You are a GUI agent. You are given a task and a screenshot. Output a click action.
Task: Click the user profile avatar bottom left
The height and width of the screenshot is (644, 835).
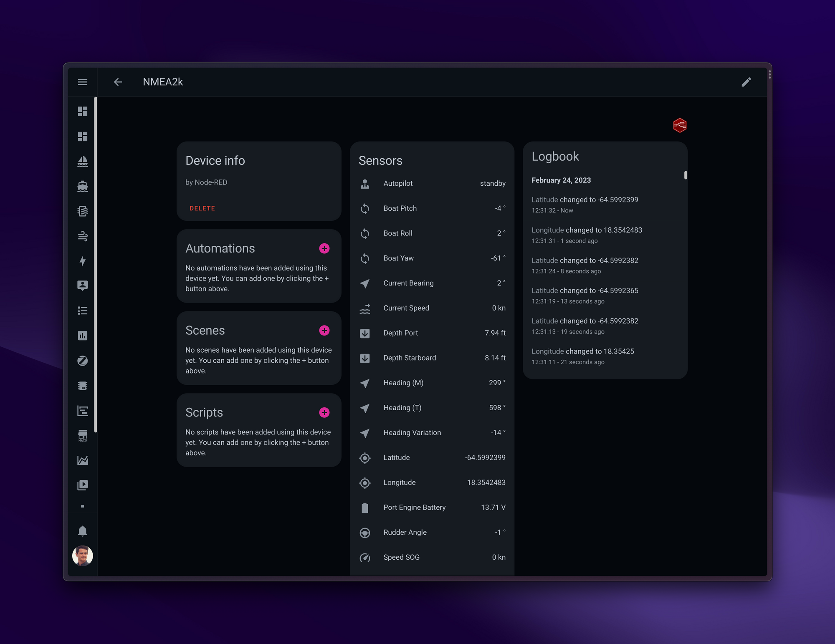coord(82,556)
